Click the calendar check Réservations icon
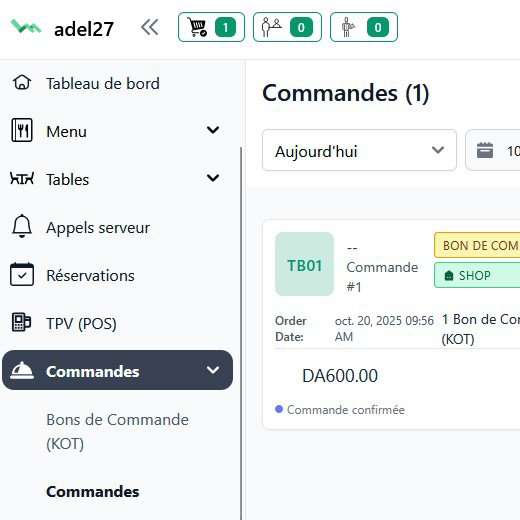 click(x=22, y=274)
